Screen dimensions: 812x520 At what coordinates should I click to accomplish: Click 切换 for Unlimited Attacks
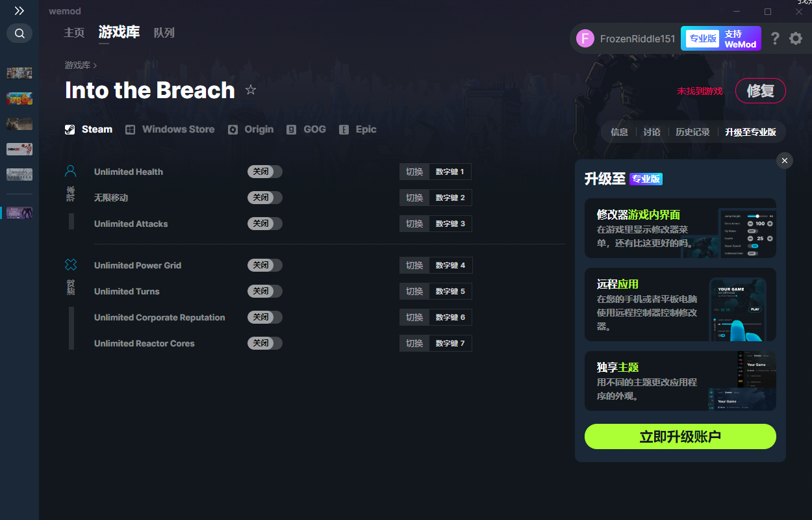(x=414, y=224)
